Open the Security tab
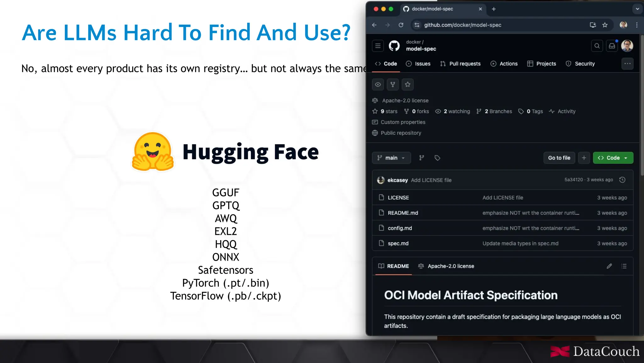The width and height of the screenshot is (644, 363). (x=580, y=64)
